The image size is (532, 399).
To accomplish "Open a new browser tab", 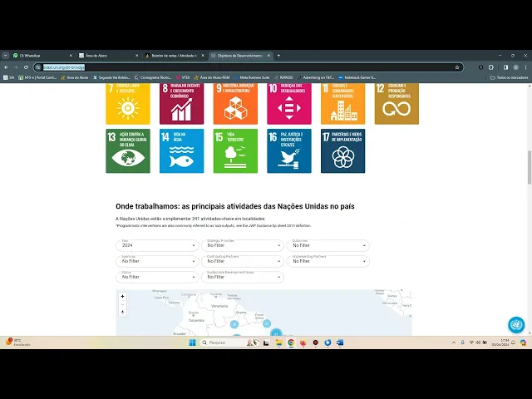I will coord(278,56).
